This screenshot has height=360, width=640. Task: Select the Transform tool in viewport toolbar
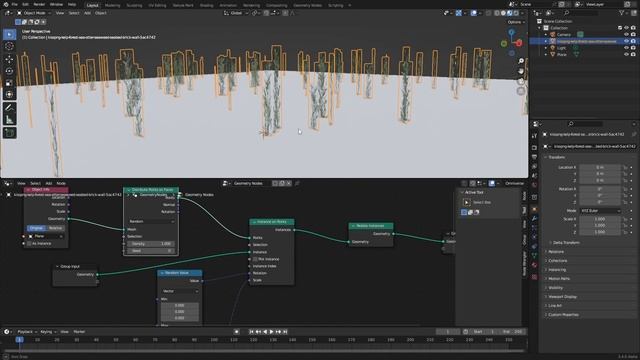(9, 95)
